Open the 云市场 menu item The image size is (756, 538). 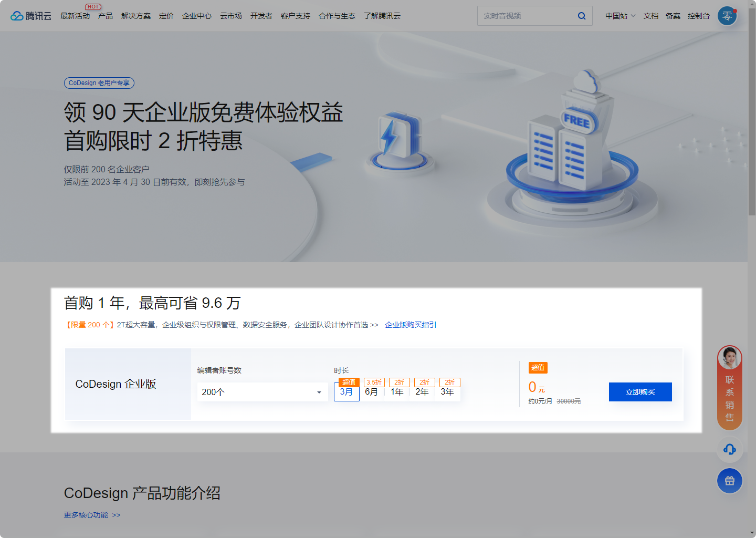231,16
